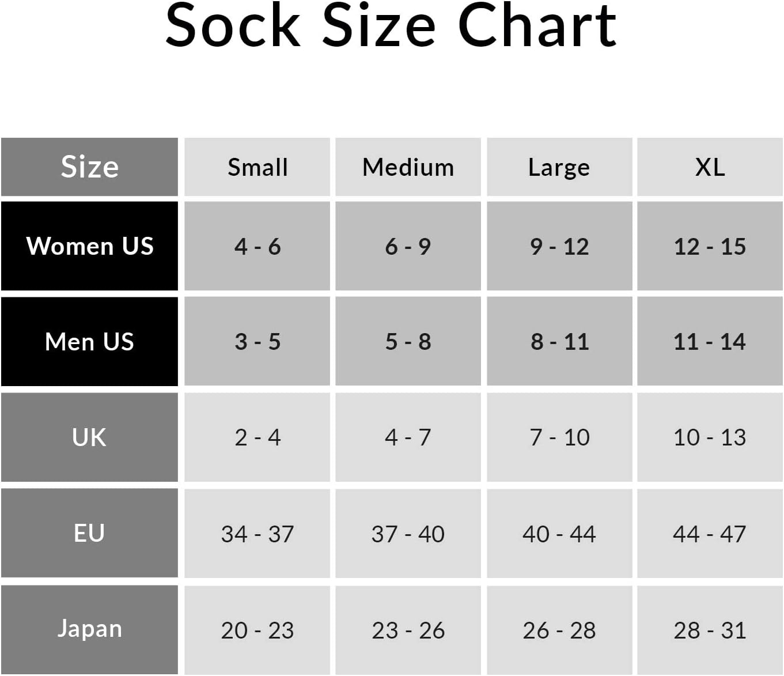Click the Size header cell
Viewport: 784px width, 676px height.
(x=89, y=167)
